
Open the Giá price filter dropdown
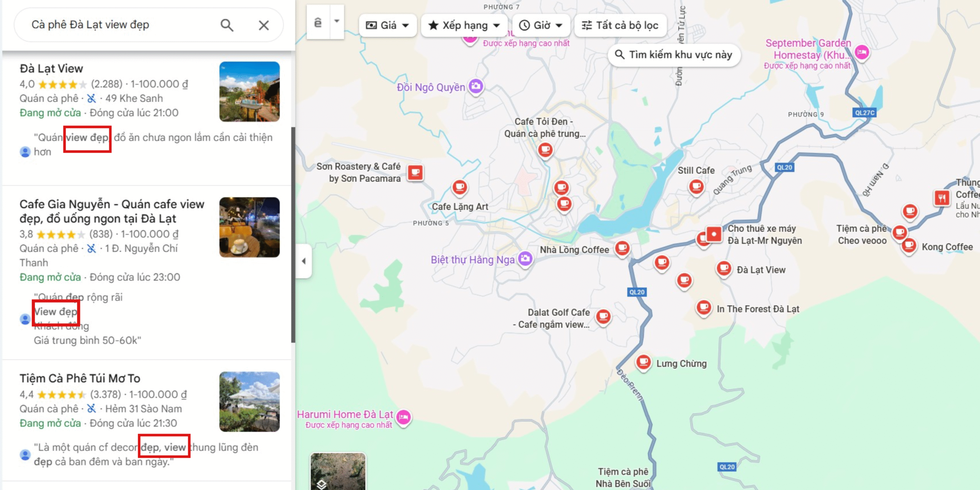click(387, 25)
